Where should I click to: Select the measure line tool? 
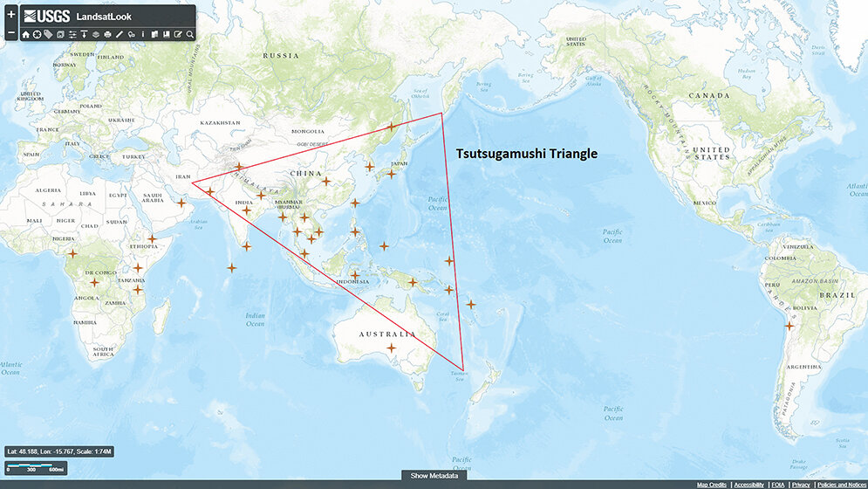pos(120,34)
